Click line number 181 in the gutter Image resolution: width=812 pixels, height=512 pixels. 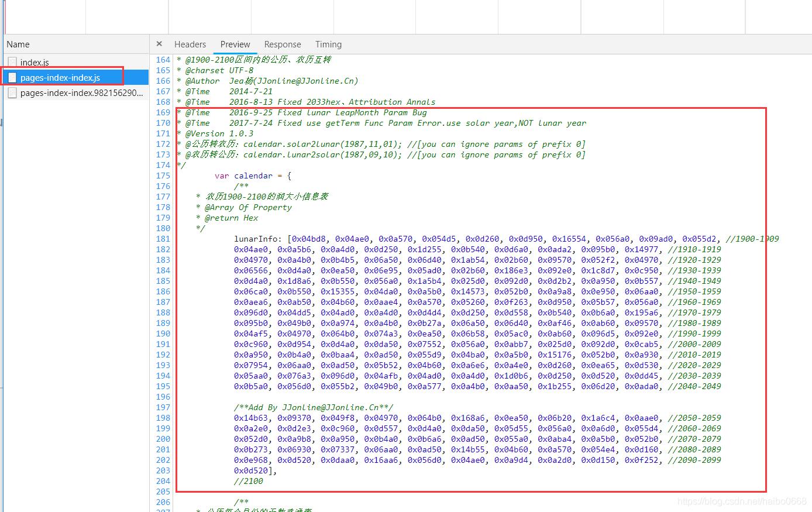163,239
